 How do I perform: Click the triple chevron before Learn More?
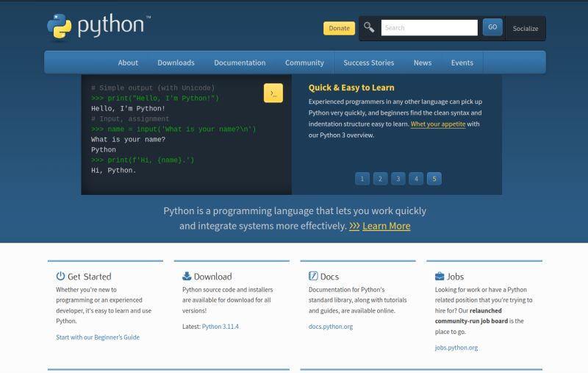coord(354,226)
